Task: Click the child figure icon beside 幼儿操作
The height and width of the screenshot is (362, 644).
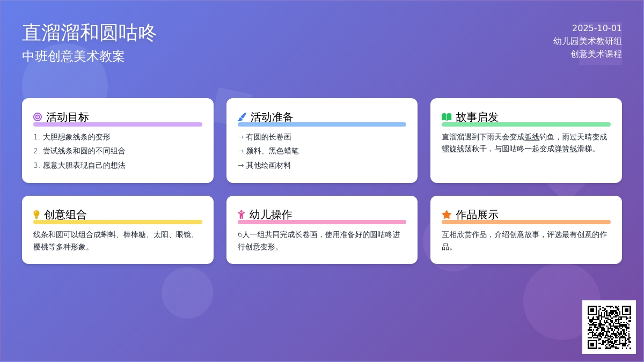Action: 241,215
